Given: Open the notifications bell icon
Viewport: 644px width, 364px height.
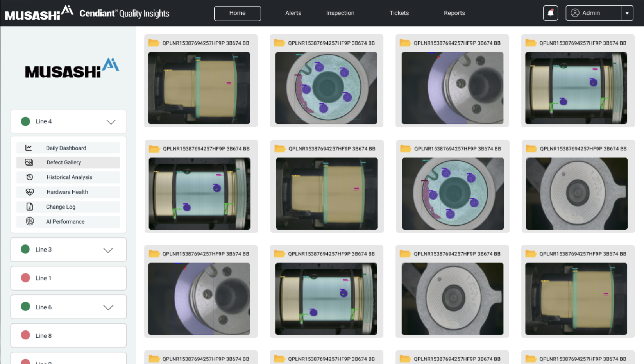Looking at the screenshot, I should click(x=550, y=13).
